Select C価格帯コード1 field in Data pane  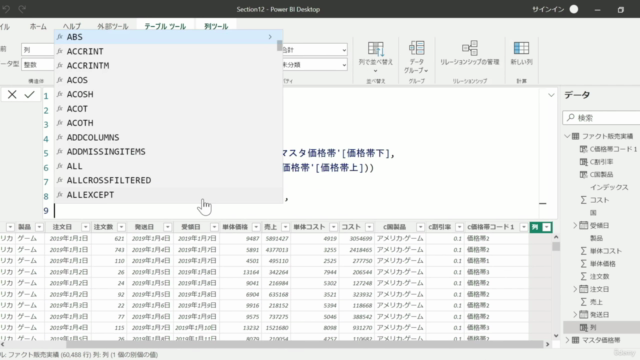tap(608, 149)
